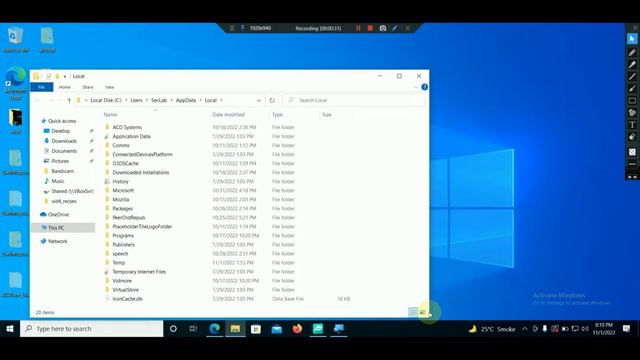Screen dimensions: 640x360
Task: Open the View ribbon tab
Action: pyautogui.click(x=109, y=87)
